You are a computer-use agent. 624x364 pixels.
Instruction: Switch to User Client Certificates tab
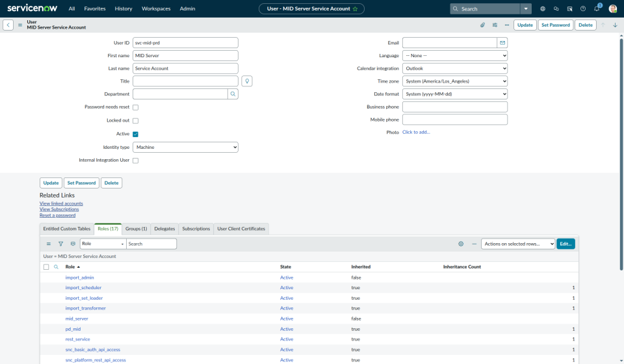(241, 229)
